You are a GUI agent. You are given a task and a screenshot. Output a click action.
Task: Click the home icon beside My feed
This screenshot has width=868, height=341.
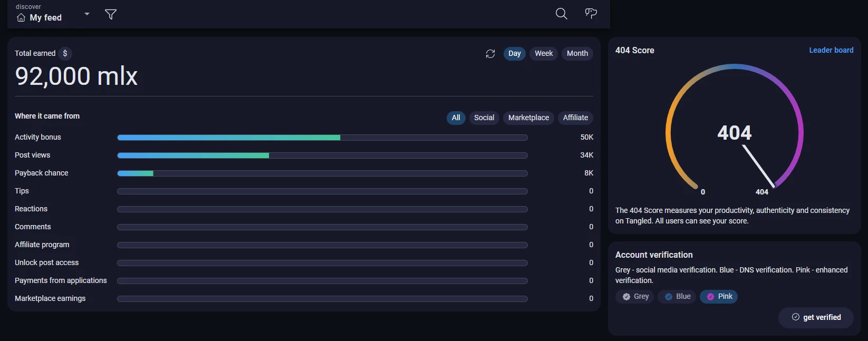[x=21, y=18]
